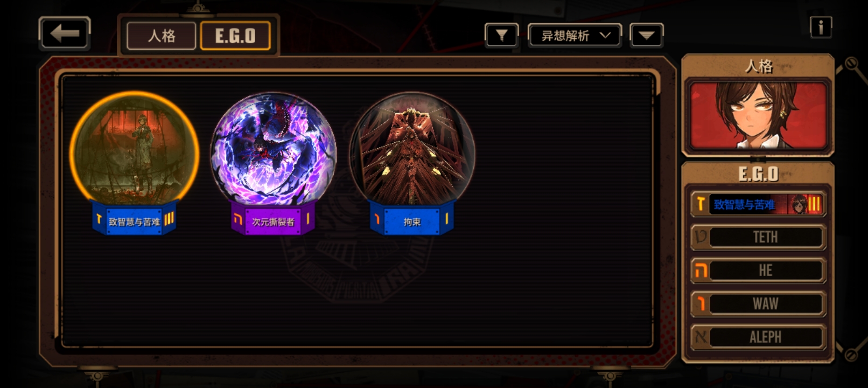Click the funnel filter icon
The height and width of the screenshot is (388, 868).
501,36
